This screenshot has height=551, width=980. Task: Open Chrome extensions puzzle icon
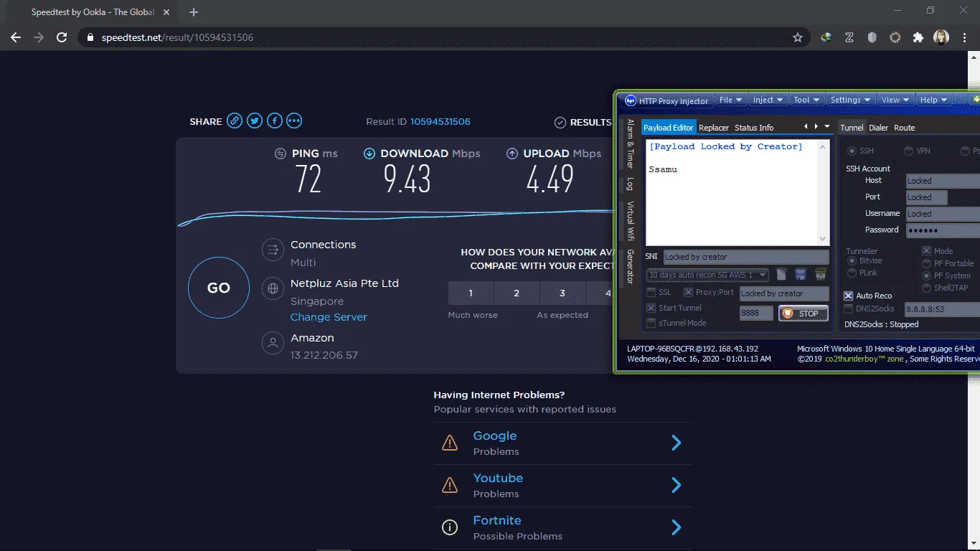tap(918, 37)
